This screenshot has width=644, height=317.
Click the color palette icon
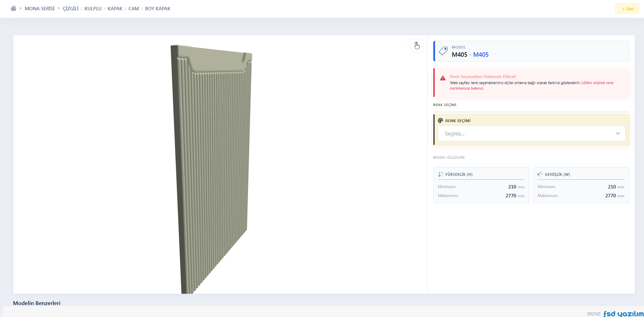[441, 121]
